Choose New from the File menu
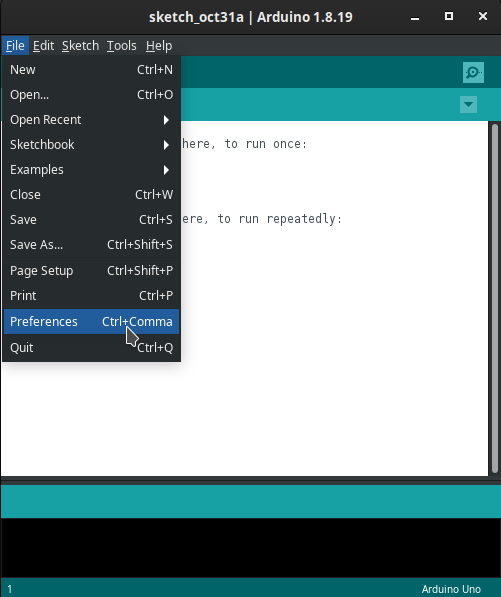This screenshot has height=597, width=501. [x=91, y=70]
